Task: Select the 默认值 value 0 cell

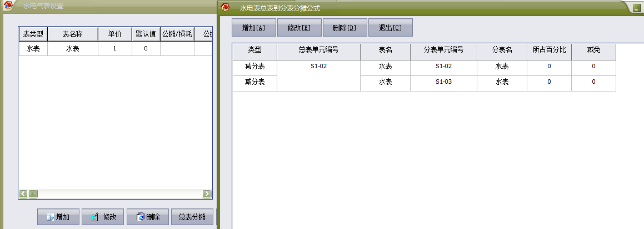Action: click(x=146, y=49)
